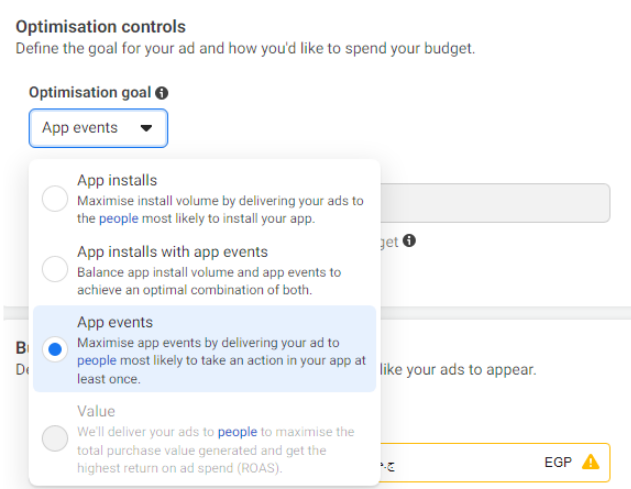Click the disabled 'Value' option title
The height and width of the screenshot is (489, 631).
pyautogui.click(x=96, y=411)
